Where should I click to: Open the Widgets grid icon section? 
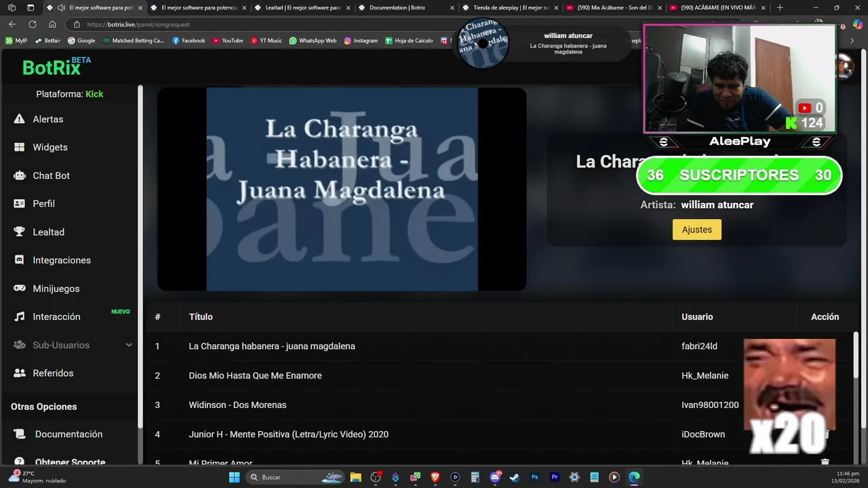coord(20,147)
